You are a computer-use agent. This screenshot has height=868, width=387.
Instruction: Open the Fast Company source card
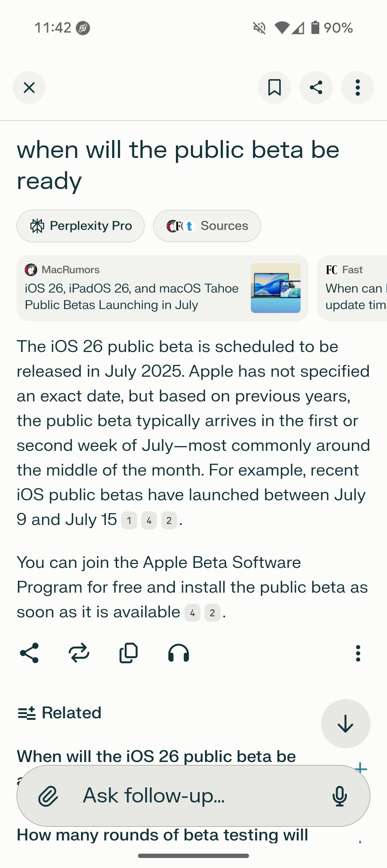click(353, 288)
